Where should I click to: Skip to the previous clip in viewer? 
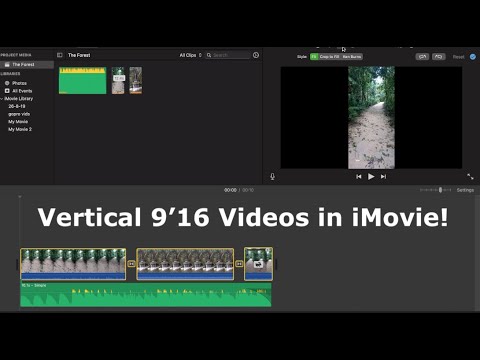tap(359, 176)
